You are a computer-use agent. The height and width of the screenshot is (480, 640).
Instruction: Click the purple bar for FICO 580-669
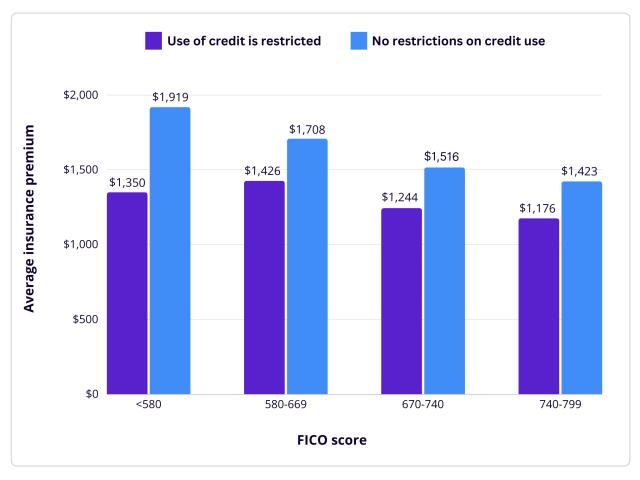(264, 287)
